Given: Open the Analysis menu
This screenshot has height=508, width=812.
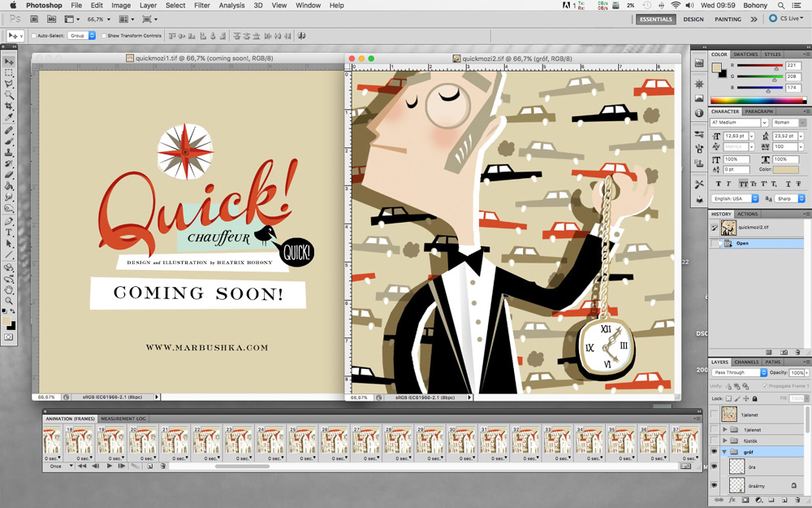Looking at the screenshot, I should click(231, 5).
